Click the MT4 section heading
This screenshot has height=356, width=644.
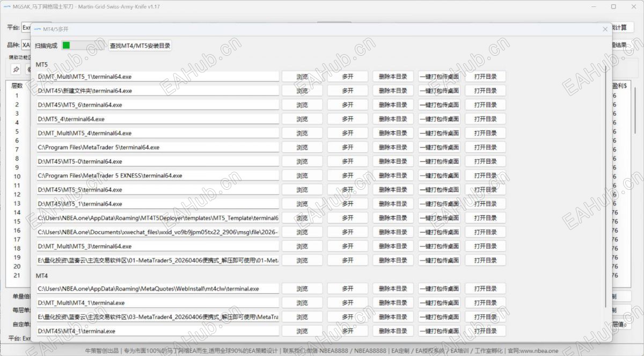(x=42, y=276)
